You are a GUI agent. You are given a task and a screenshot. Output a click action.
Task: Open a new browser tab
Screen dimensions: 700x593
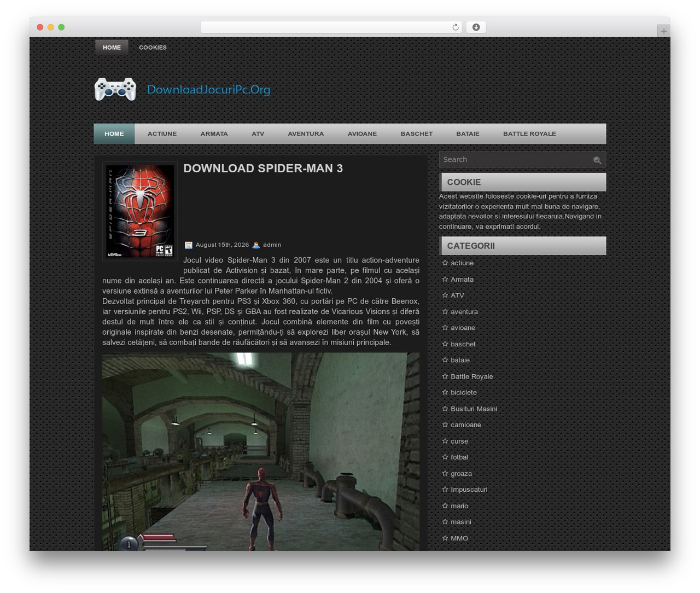coord(663,31)
